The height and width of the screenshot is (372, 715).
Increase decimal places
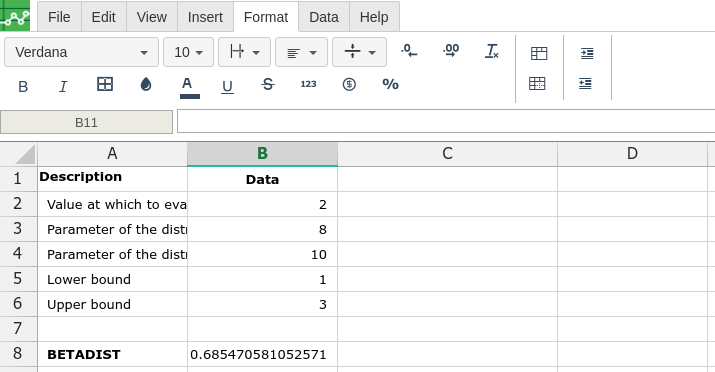click(451, 51)
